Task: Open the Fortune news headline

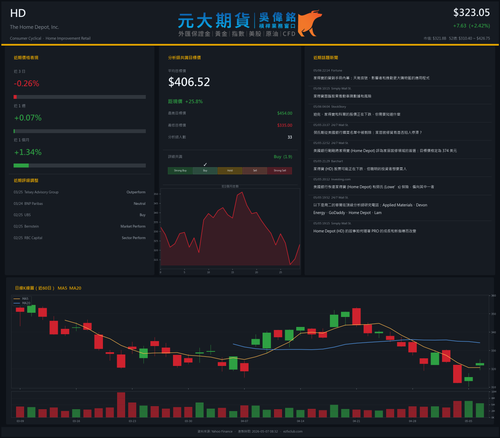Action: [x=371, y=78]
